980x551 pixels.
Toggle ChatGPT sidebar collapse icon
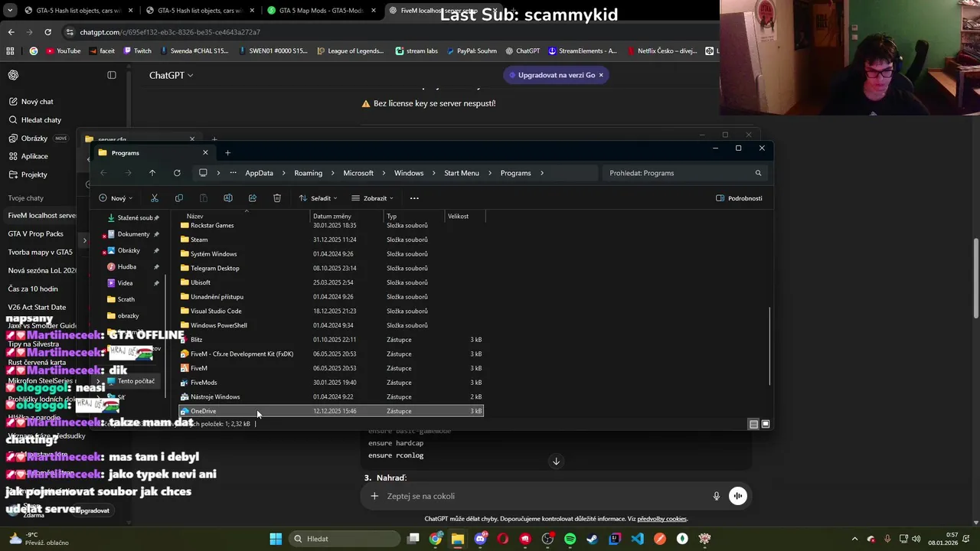(x=112, y=75)
